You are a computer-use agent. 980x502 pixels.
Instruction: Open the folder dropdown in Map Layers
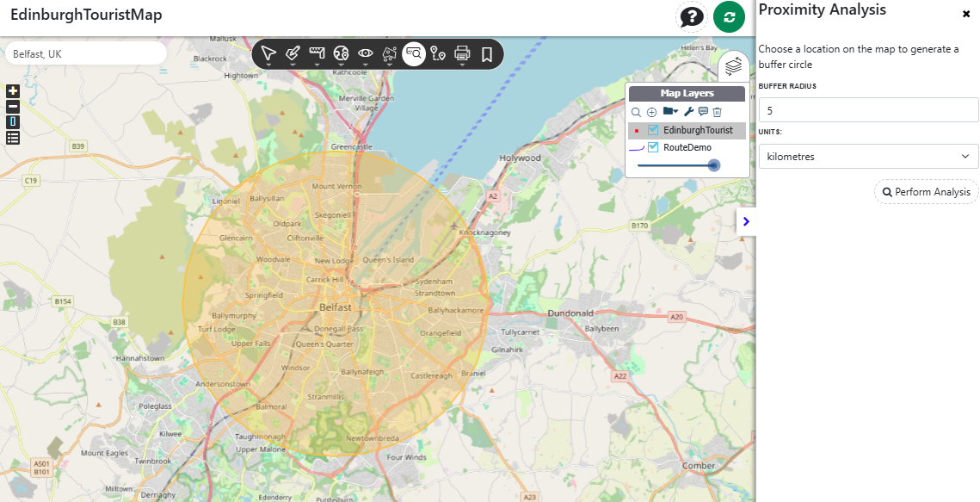click(670, 111)
